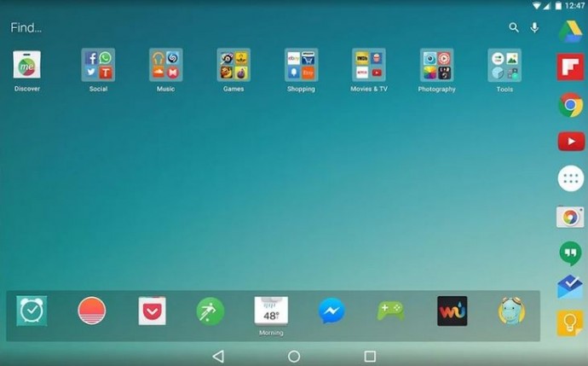The height and width of the screenshot is (366, 588).
Task: Open the Chrome browser
Action: pos(570,104)
